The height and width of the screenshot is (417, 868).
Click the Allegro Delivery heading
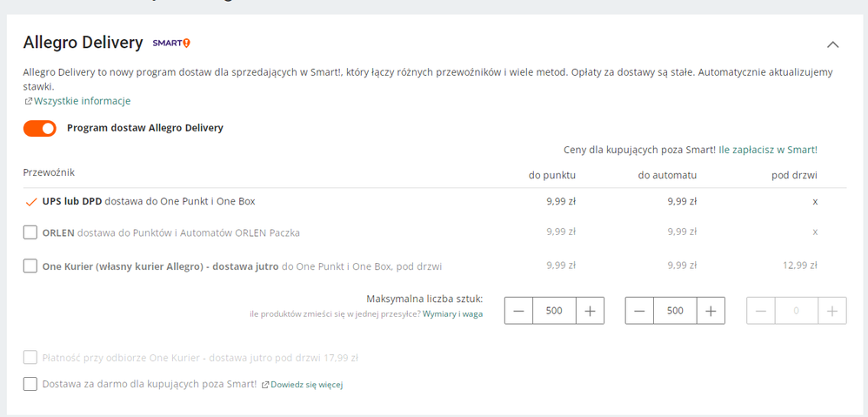coord(83,43)
